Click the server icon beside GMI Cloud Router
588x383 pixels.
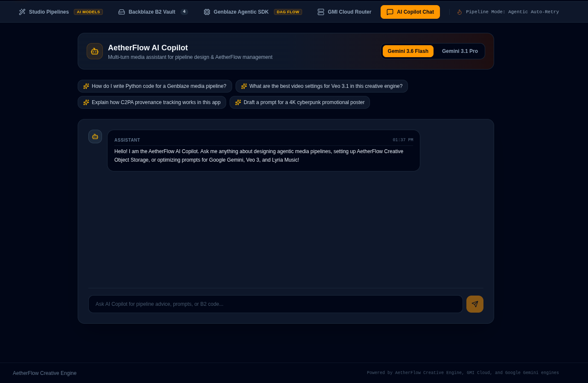click(x=321, y=12)
